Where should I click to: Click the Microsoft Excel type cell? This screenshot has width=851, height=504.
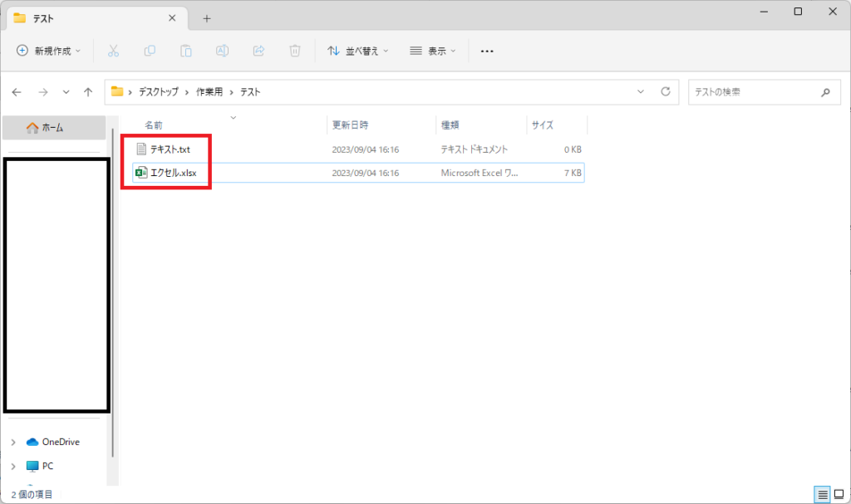[x=480, y=173]
